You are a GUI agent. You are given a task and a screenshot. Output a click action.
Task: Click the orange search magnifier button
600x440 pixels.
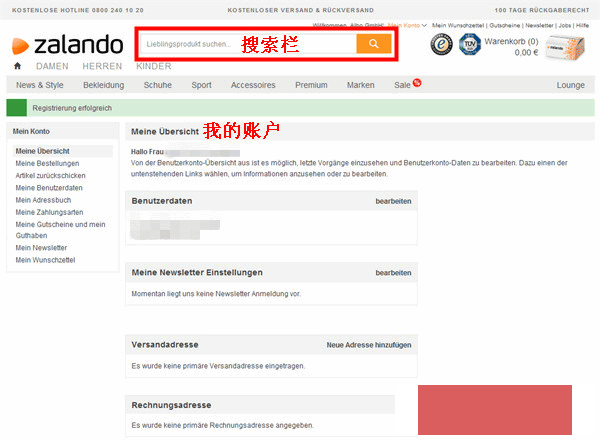[373, 44]
